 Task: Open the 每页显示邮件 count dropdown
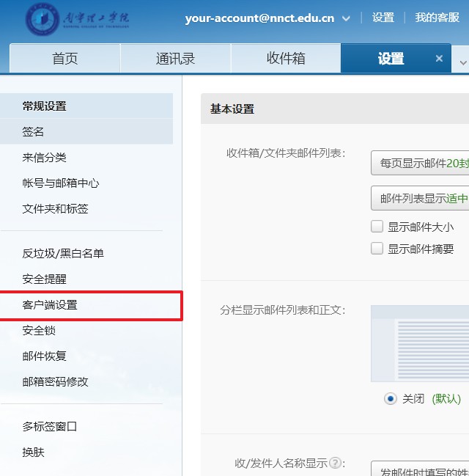tap(421, 164)
